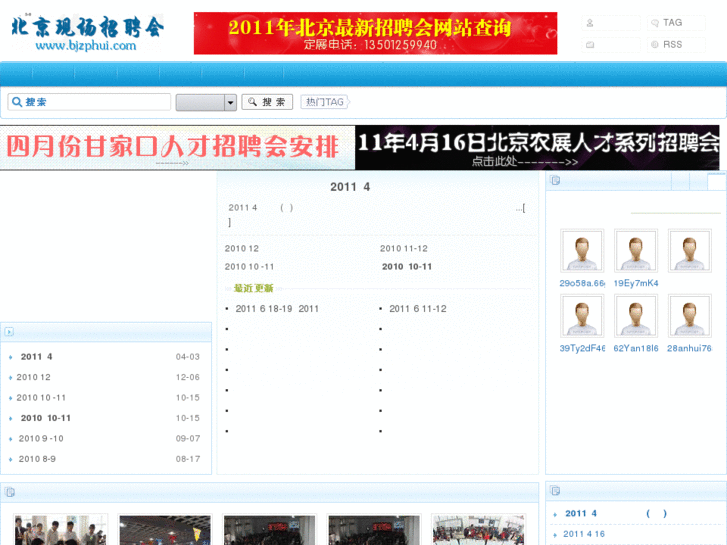Open the '2010 11-12' article link in center panel
The image size is (727, 545).
click(x=404, y=249)
